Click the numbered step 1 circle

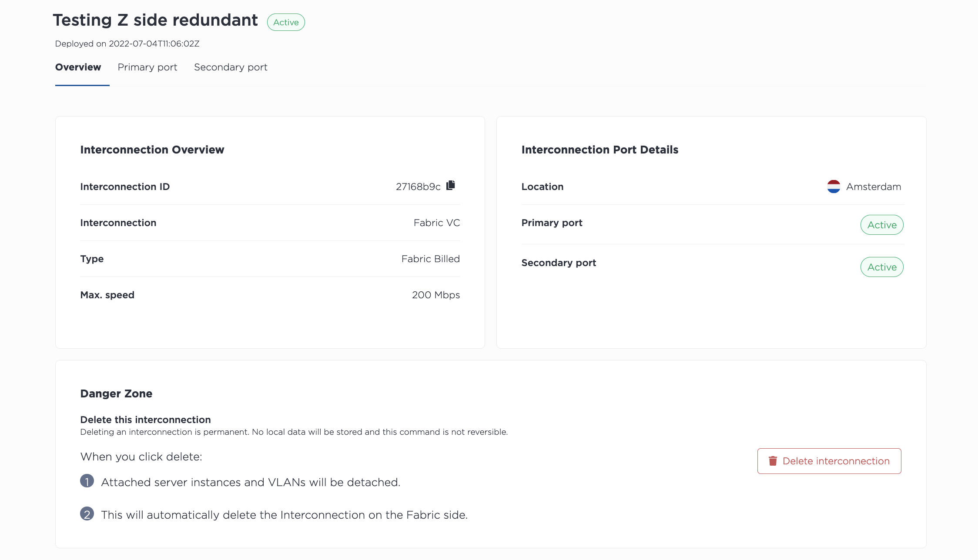point(87,481)
